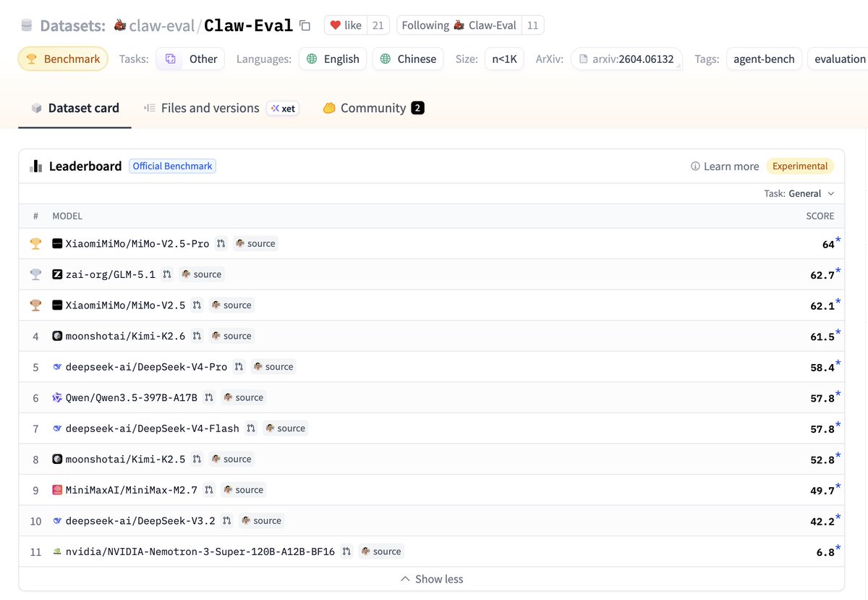
Task: Open moonshotai/Kimi-K2.5 model page
Action: coord(125,459)
